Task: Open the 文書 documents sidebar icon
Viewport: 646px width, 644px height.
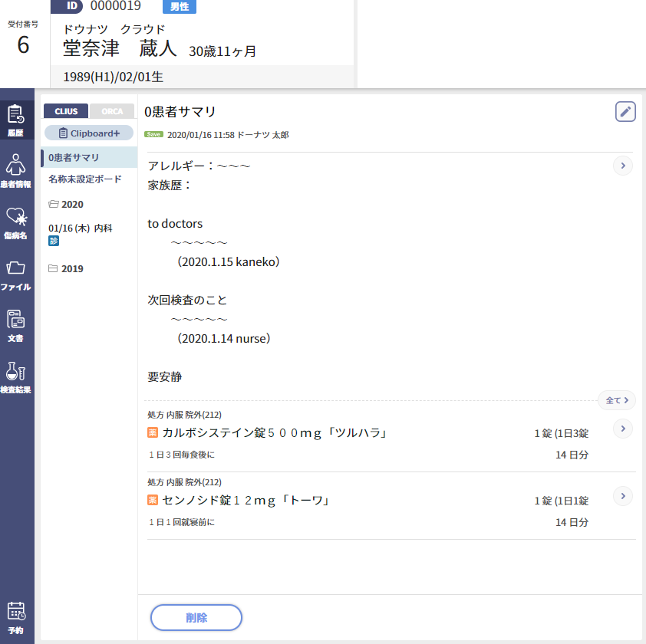Action: [15, 326]
